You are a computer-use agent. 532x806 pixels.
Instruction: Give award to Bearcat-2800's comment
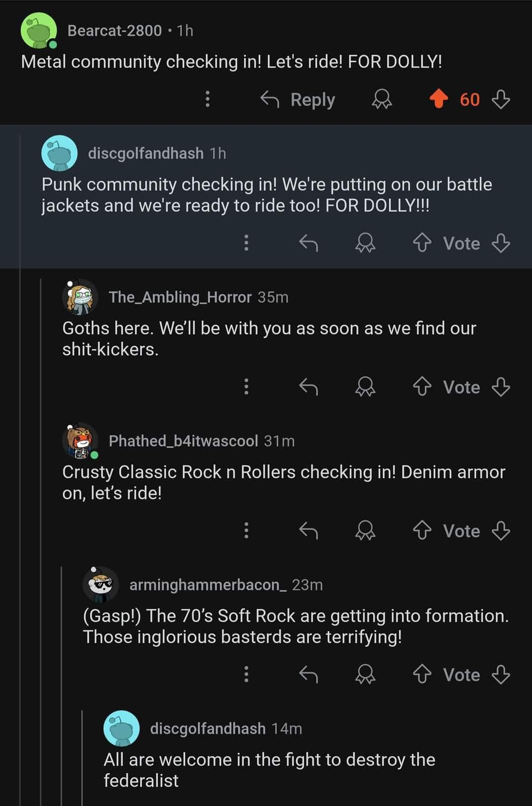[381, 100]
